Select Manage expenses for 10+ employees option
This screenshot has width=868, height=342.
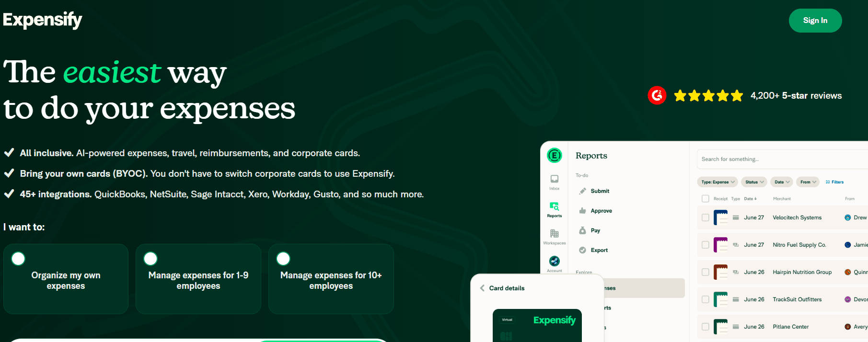pos(331,279)
